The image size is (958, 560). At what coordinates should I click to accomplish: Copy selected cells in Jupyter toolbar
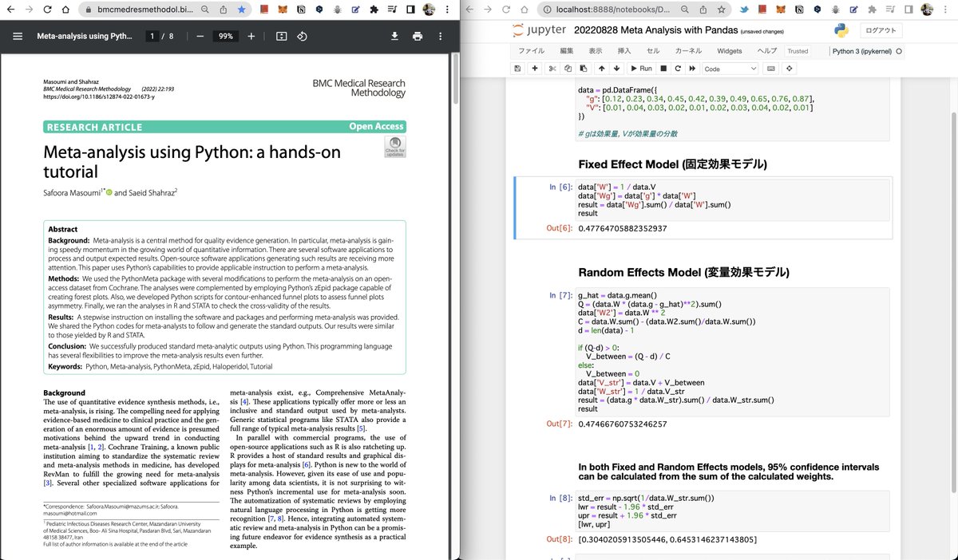567,69
